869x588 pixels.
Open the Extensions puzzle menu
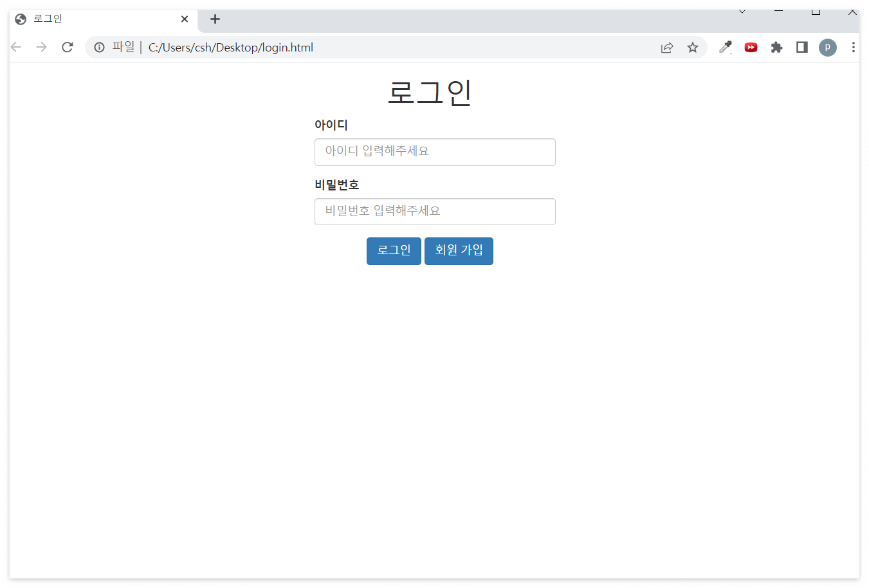(776, 47)
